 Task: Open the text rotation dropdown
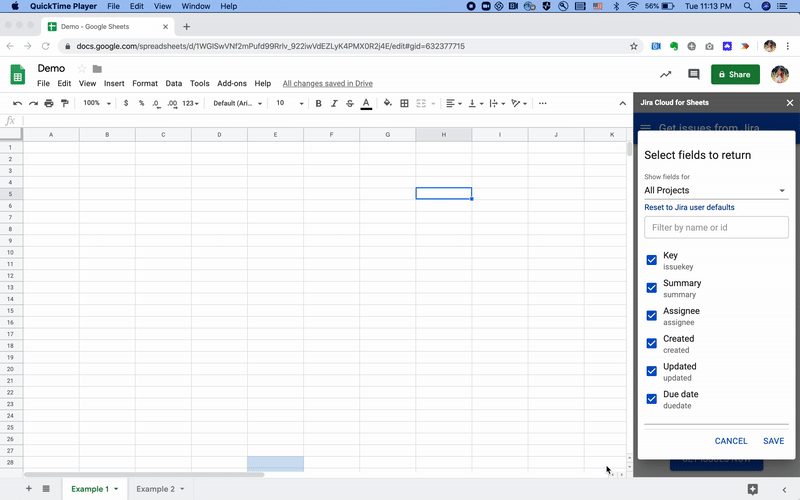point(519,104)
